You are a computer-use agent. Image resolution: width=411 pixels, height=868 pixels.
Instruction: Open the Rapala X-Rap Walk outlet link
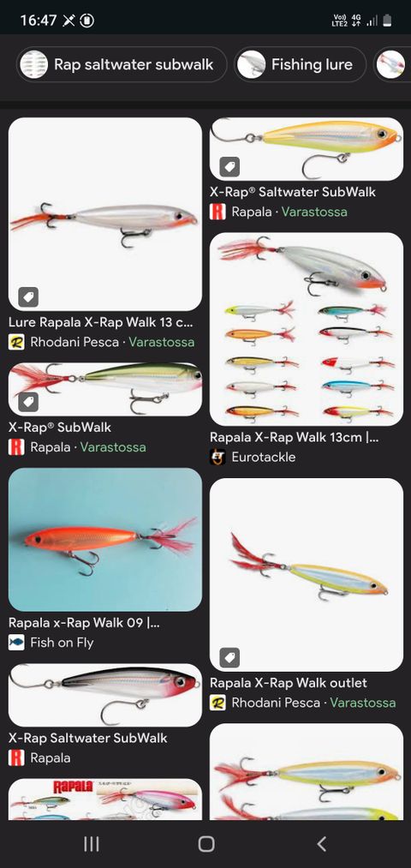[289, 683]
